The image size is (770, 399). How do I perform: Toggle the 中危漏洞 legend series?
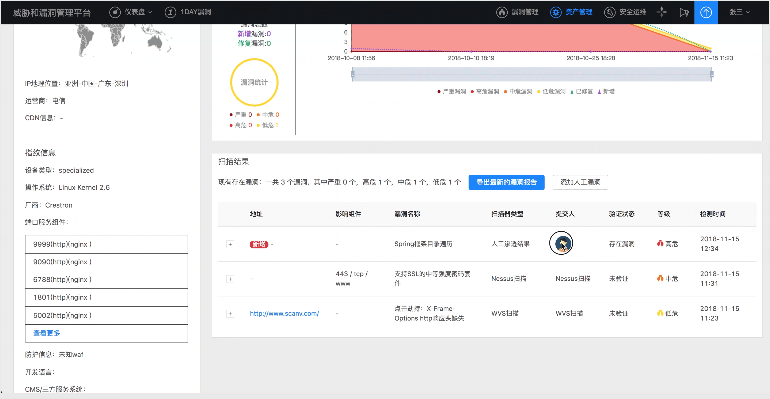pyautogui.click(x=518, y=92)
